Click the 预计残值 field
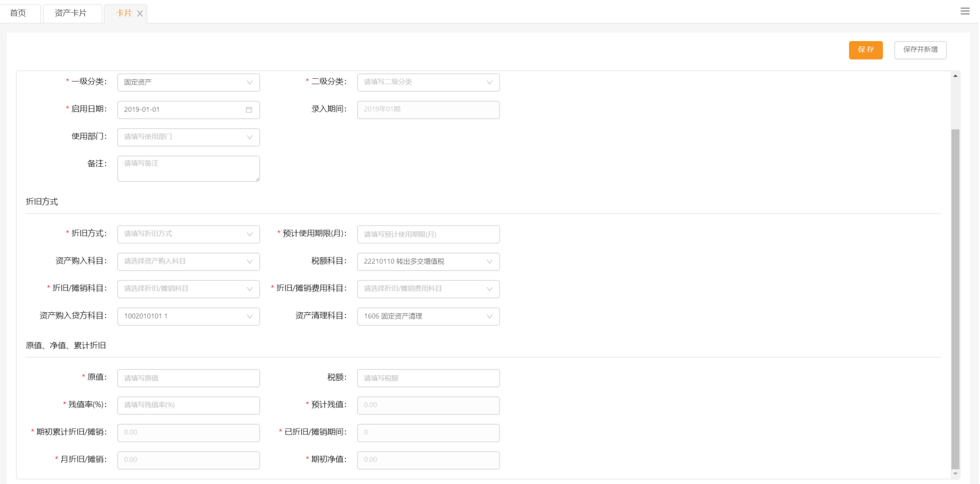Image resolution: width=980 pixels, height=484 pixels. coord(428,405)
